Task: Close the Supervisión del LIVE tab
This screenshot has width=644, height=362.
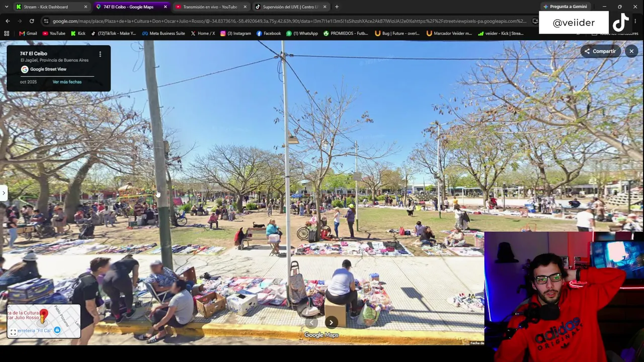Action: [325, 7]
